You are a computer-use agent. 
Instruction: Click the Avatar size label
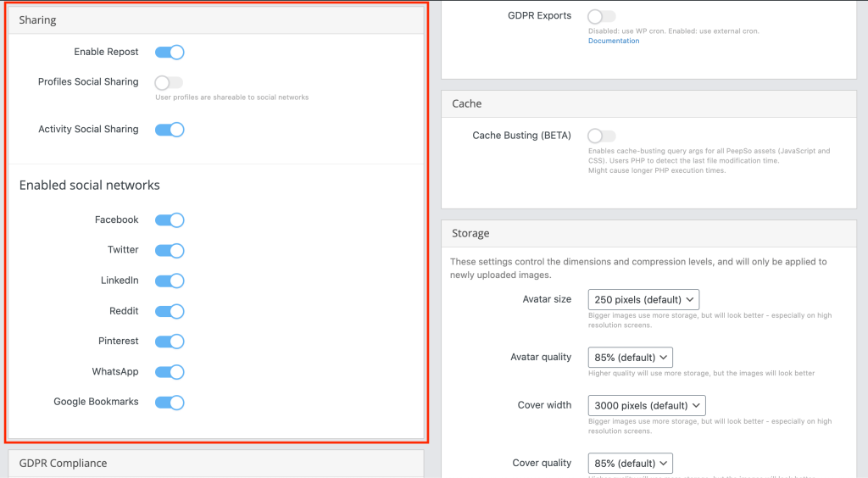point(547,299)
